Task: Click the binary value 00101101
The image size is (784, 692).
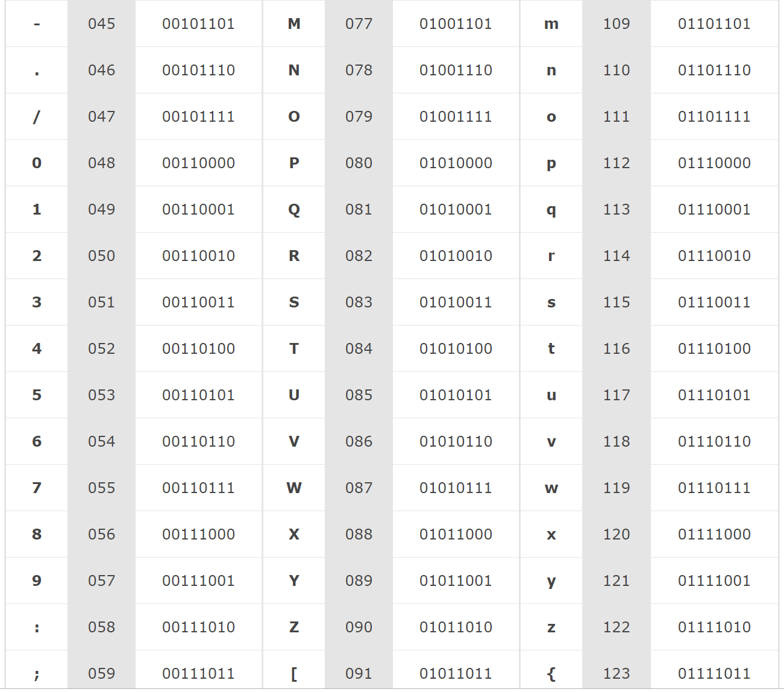Action: [x=198, y=24]
